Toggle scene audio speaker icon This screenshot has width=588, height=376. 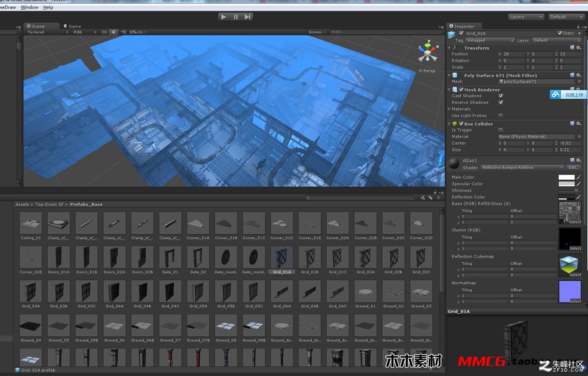[123, 32]
